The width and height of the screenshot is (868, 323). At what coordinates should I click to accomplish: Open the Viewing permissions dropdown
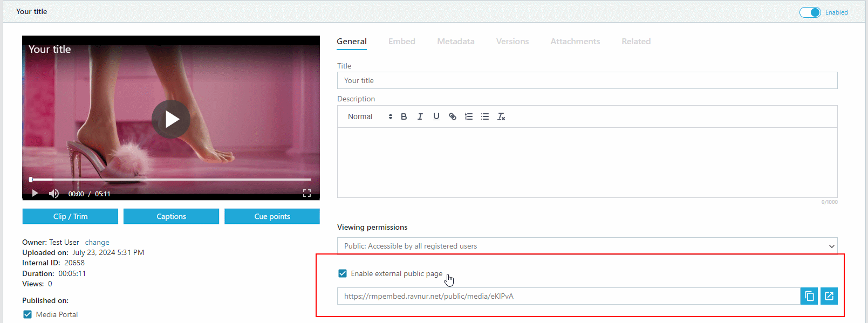587,246
